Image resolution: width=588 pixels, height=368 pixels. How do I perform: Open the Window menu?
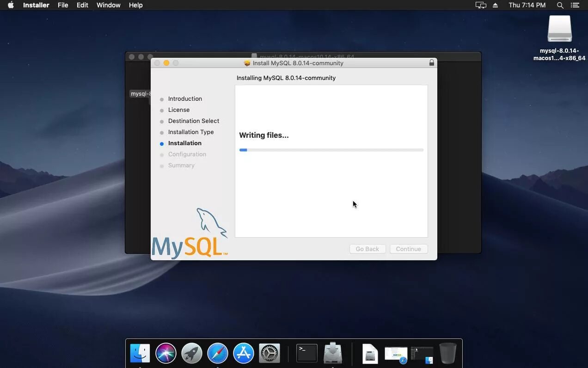(x=109, y=5)
